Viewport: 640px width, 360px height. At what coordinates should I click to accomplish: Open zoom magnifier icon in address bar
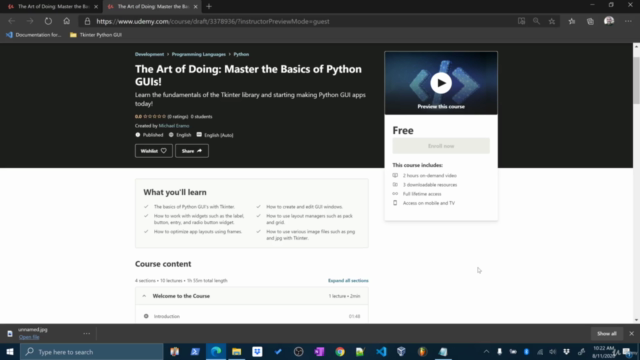536,21
